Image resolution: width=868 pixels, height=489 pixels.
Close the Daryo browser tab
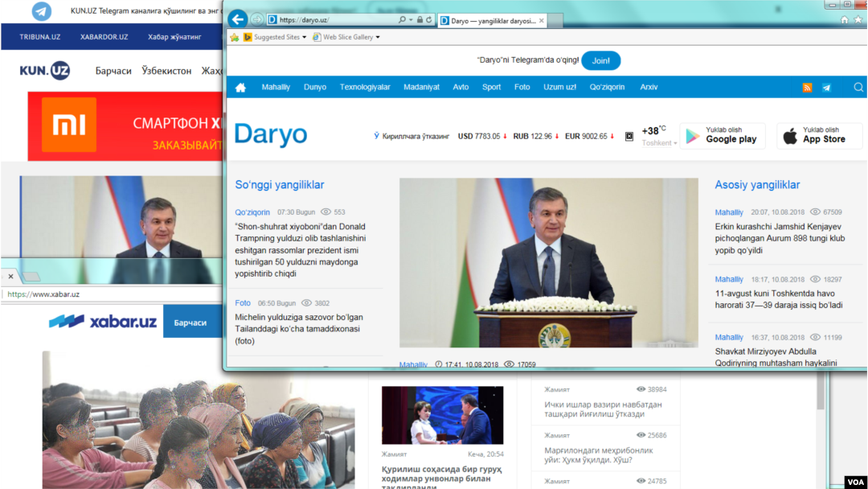click(542, 20)
